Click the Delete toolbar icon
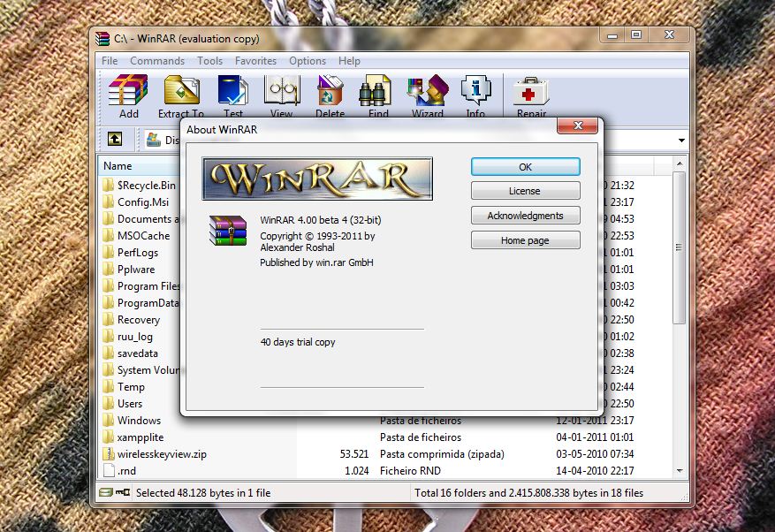Image resolution: width=775 pixels, height=532 pixels. [330, 90]
